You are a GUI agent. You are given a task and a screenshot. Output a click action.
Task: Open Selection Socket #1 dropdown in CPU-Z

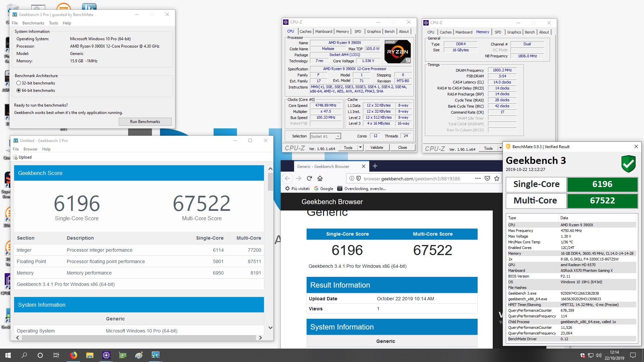pos(325,136)
